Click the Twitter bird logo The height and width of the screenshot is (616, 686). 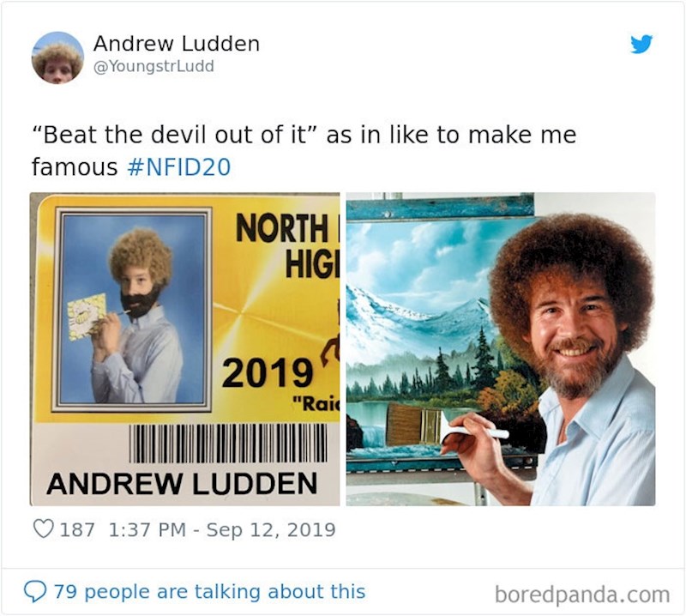tap(641, 44)
